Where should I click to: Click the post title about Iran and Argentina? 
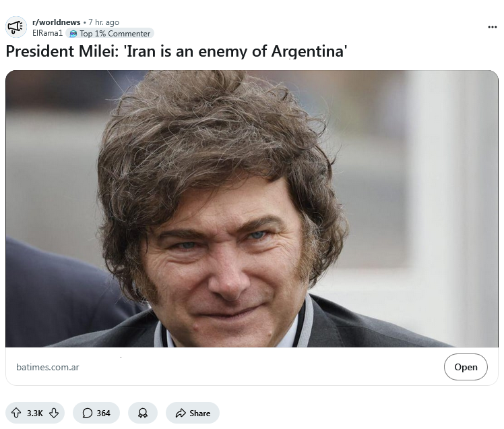(x=176, y=51)
